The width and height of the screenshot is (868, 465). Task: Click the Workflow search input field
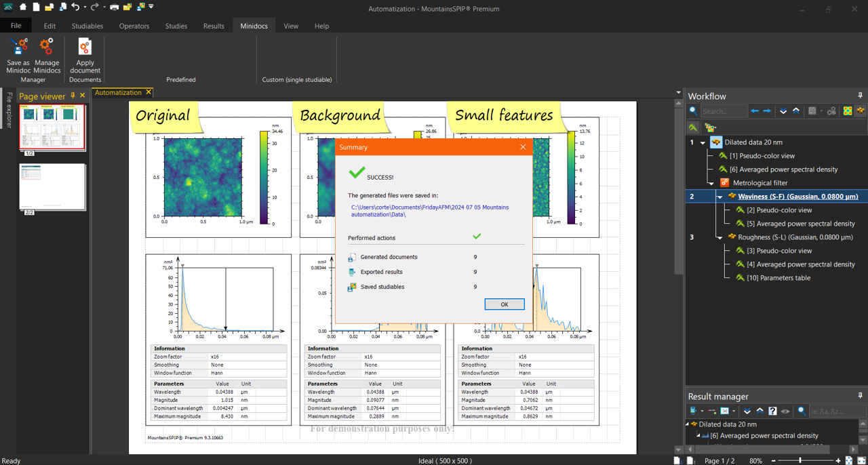(x=724, y=111)
